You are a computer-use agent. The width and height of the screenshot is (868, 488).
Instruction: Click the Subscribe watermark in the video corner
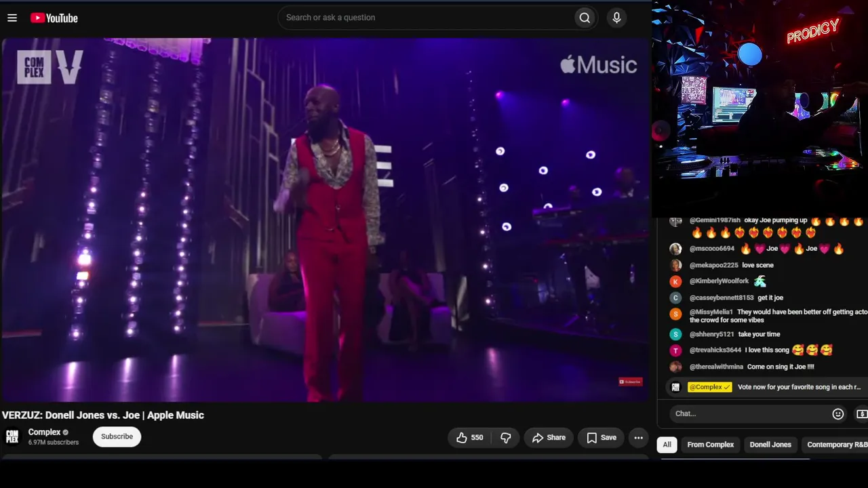[631, 382]
